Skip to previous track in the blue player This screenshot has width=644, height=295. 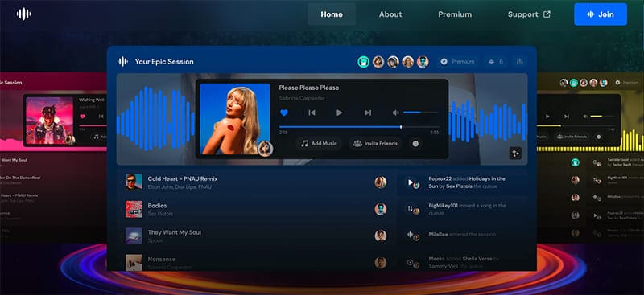pyautogui.click(x=312, y=113)
